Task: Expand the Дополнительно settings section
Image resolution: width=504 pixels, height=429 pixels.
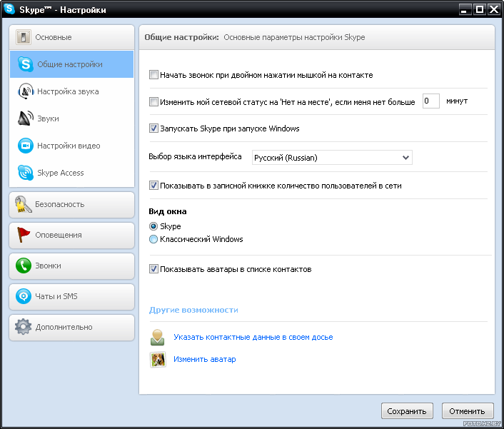Action: point(71,328)
